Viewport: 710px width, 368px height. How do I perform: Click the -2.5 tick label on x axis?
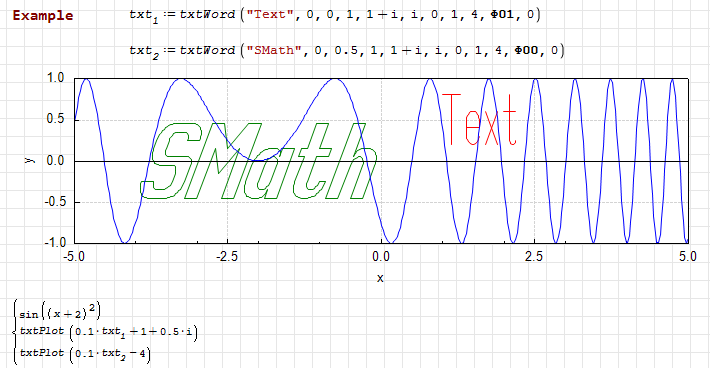pyautogui.click(x=227, y=257)
